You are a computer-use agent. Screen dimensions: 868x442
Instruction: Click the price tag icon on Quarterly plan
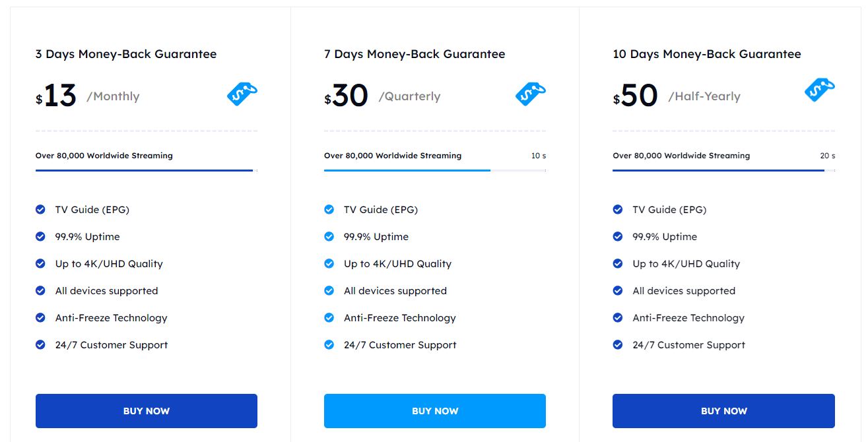(530, 93)
